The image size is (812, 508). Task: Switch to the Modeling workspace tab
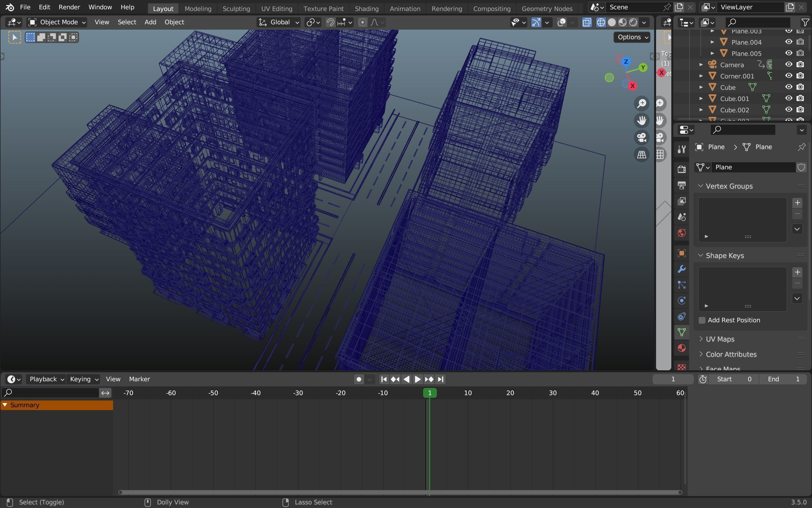198,8
